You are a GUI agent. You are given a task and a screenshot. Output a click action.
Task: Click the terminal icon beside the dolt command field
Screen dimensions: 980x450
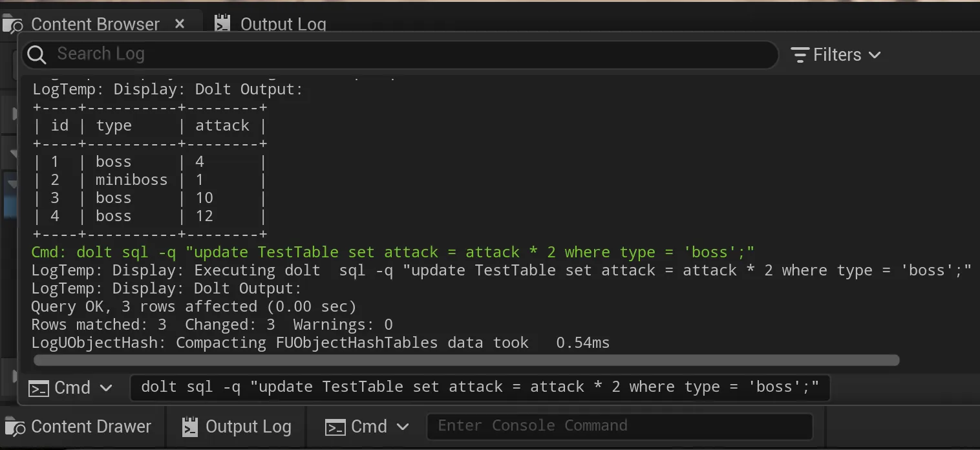[39, 389]
